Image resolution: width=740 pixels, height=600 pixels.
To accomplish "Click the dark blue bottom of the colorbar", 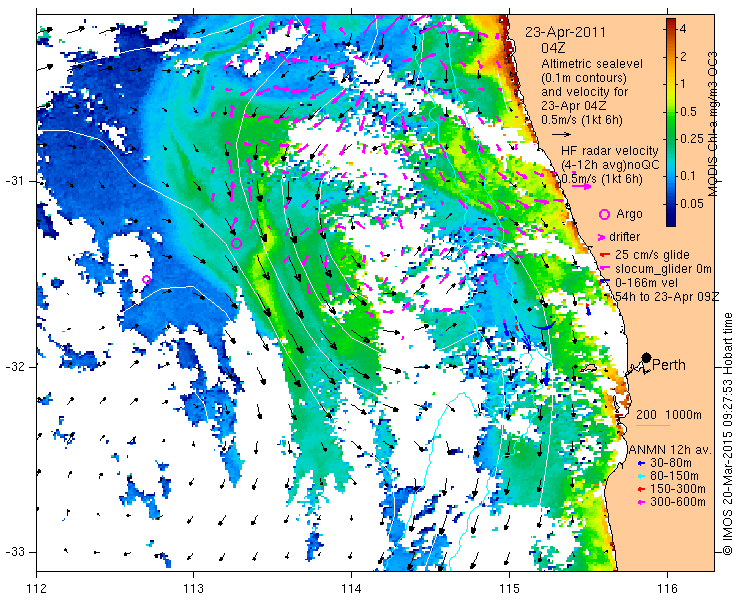I will (x=670, y=221).
